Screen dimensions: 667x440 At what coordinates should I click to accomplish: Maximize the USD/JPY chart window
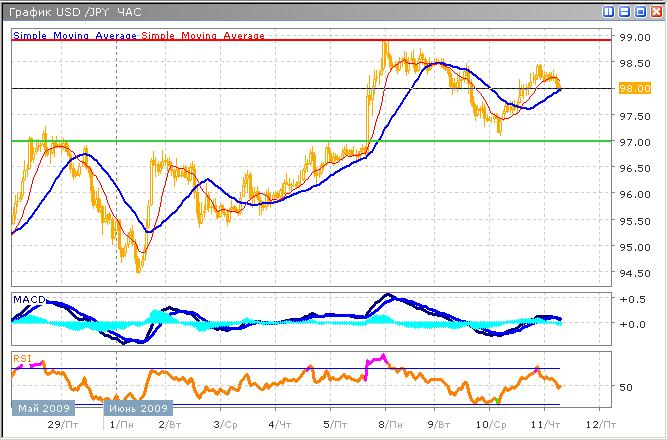(640, 11)
